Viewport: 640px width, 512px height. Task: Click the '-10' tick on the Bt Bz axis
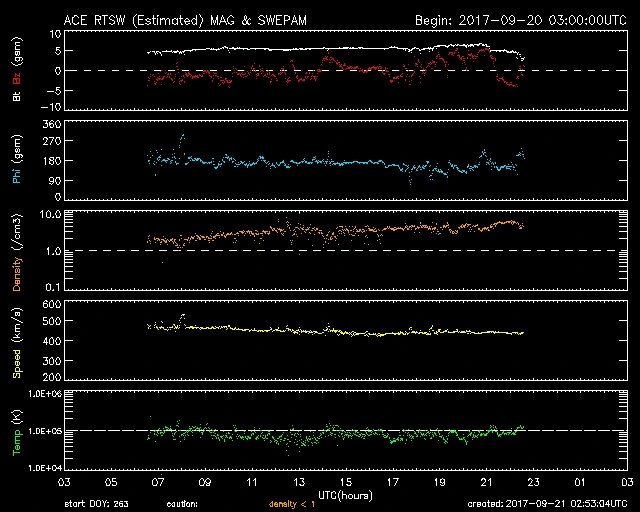[51, 107]
